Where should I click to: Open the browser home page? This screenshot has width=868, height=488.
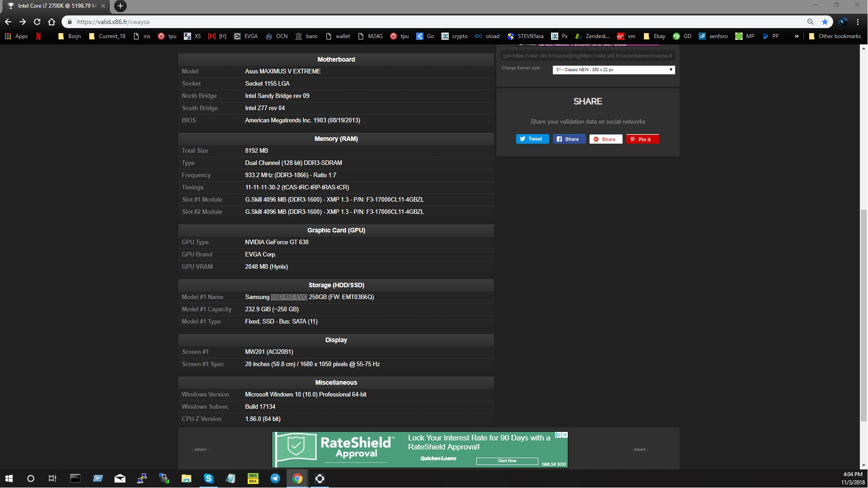52,22
